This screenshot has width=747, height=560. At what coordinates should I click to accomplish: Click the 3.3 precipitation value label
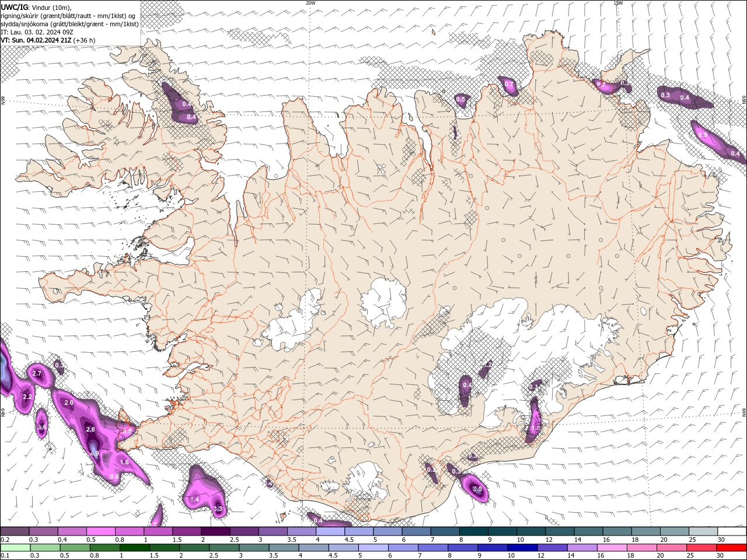point(218,509)
